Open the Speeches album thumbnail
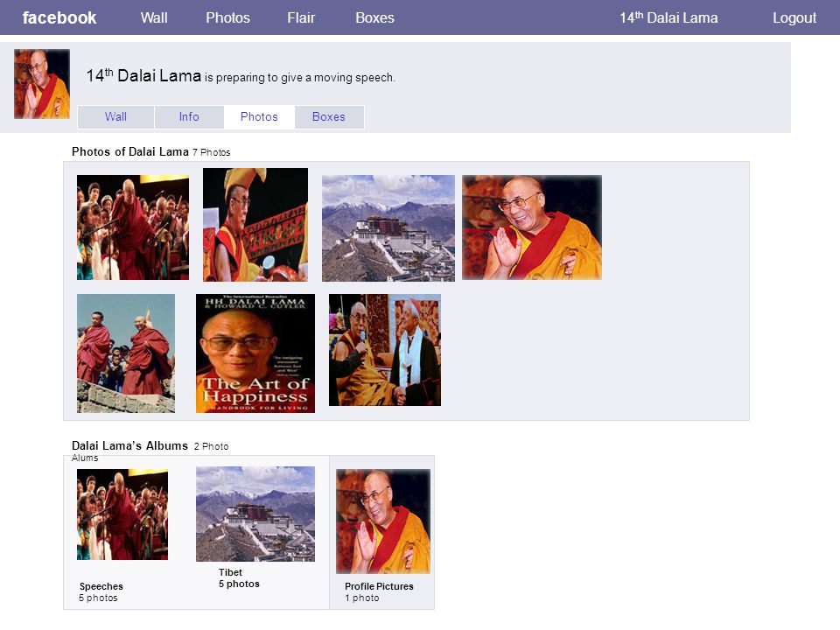 tap(122, 514)
